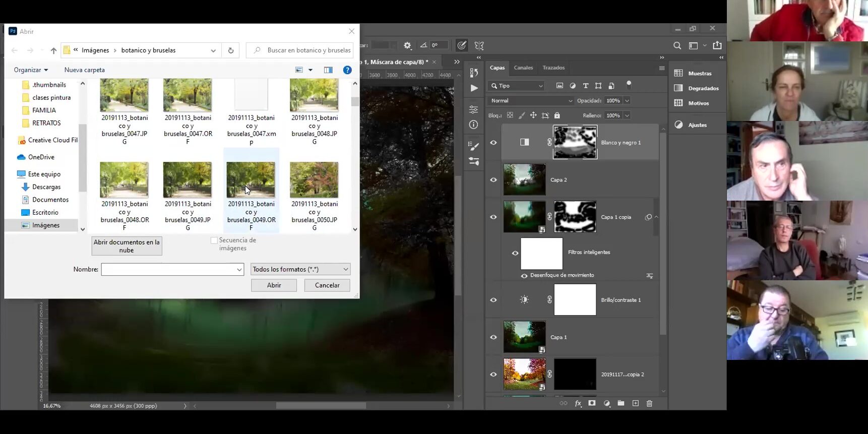Expand the address bar path dropdown
868x434 pixels.
click(x=213, y=50)
